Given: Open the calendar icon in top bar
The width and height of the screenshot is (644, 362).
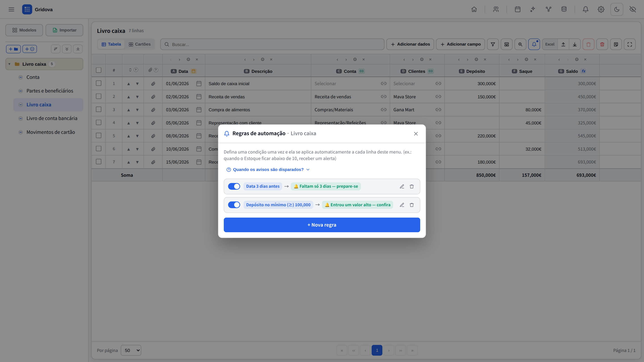Looking at the screenshot, I should (x=517, y=9).
